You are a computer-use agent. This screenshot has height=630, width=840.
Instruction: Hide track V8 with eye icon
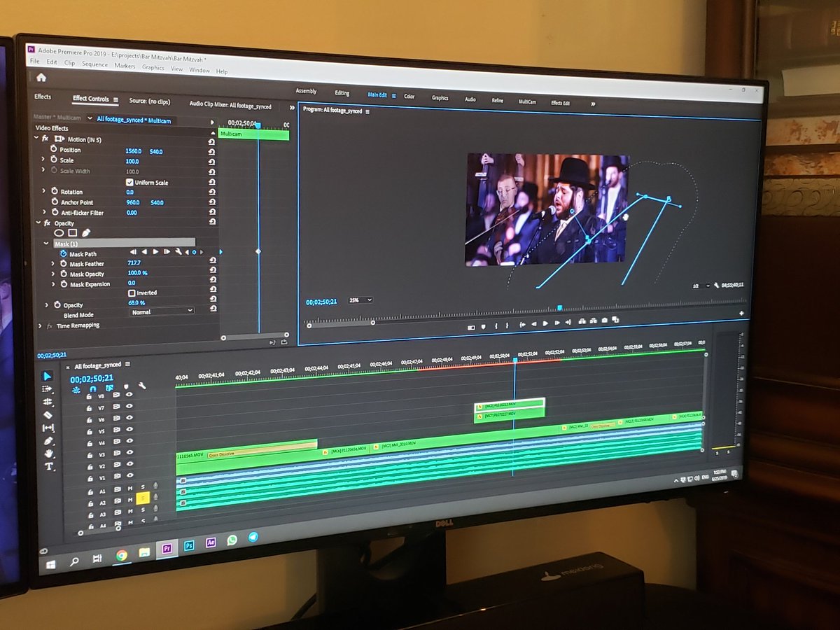tap(129, 395)
